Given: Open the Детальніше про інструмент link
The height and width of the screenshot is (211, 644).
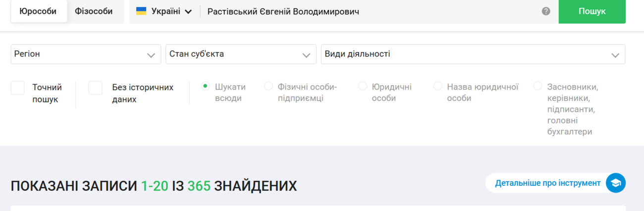Looking at the screenshot, I should [x=547, y=183].
